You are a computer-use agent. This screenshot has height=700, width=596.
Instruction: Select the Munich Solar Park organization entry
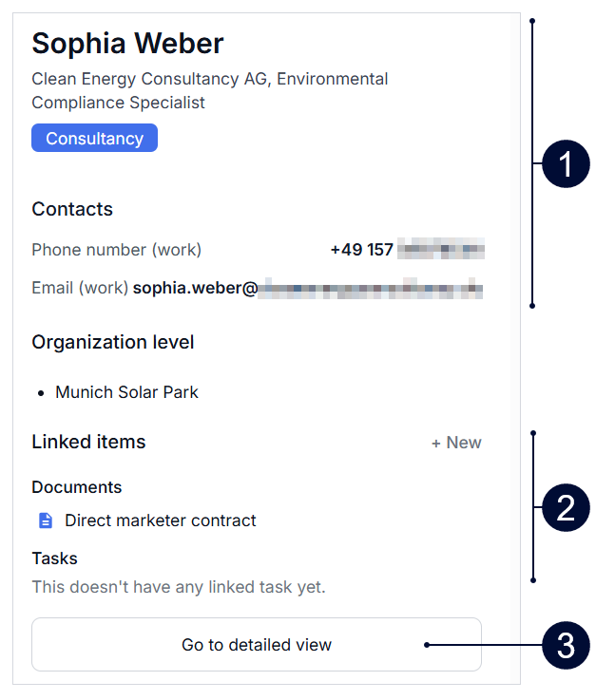126,392
